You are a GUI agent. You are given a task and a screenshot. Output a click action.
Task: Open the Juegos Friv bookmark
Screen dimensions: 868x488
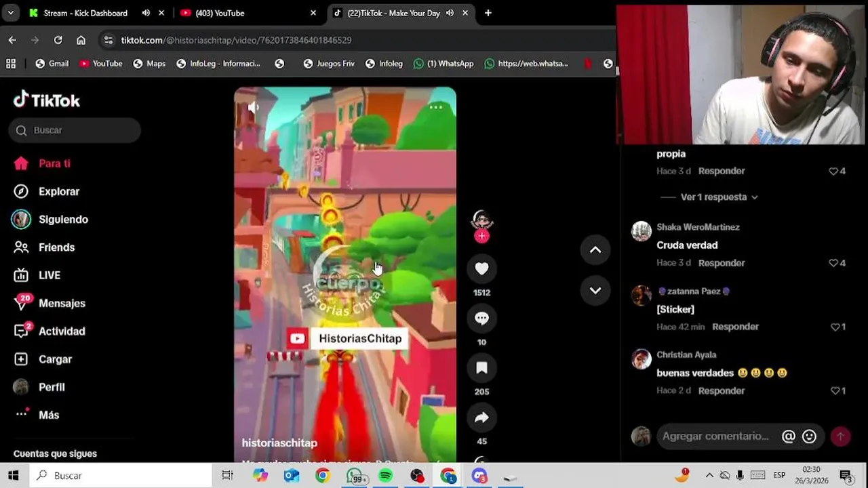329,63
